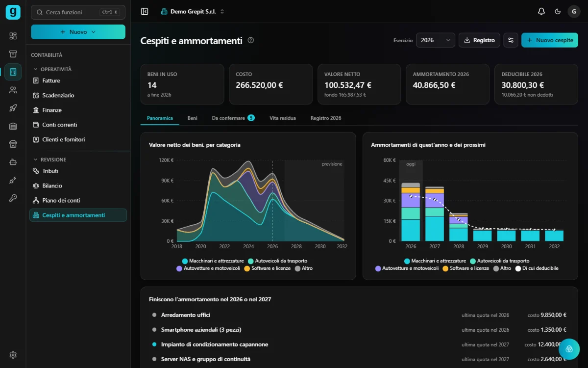Go to Fatture in the sidebar
Screen dimensions: 588x368
point(78,80)
